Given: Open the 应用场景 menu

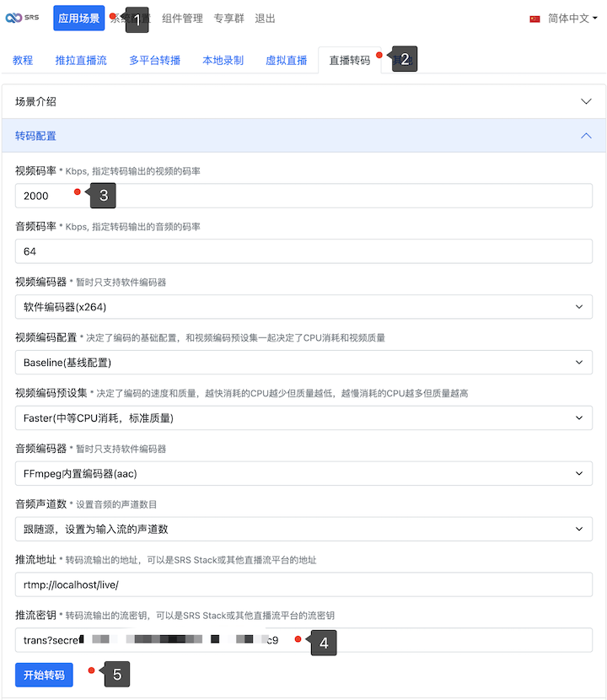Looking at the screenshot, I should pos(78,19).
